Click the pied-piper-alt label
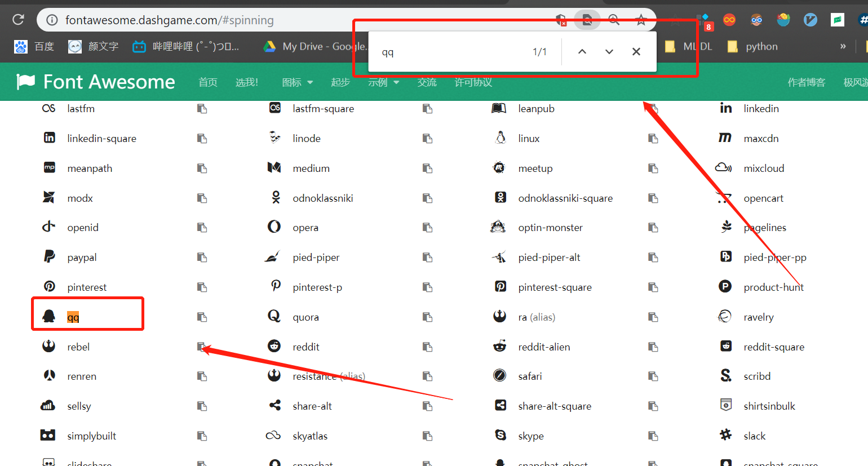The width and height of the screenshot is (868, 466). click(x=550, y=258)
